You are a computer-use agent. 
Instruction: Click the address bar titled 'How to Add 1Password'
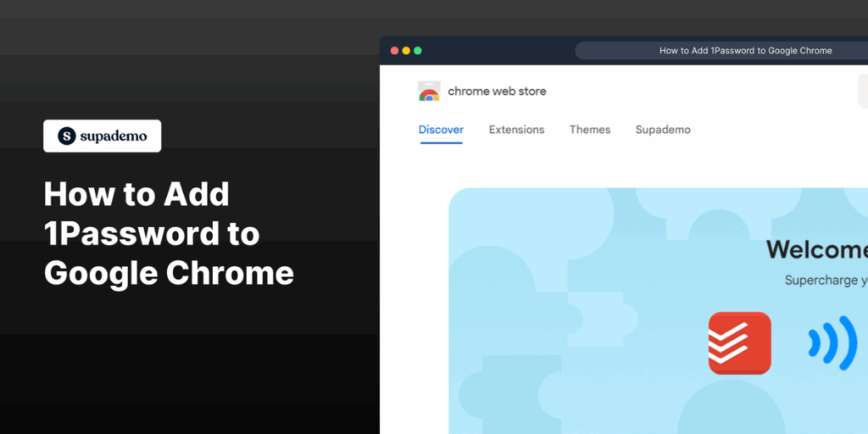[721, 50]
